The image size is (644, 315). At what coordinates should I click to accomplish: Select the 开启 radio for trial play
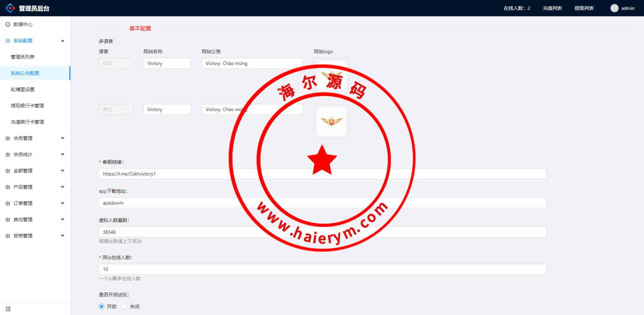pos(102,307)
